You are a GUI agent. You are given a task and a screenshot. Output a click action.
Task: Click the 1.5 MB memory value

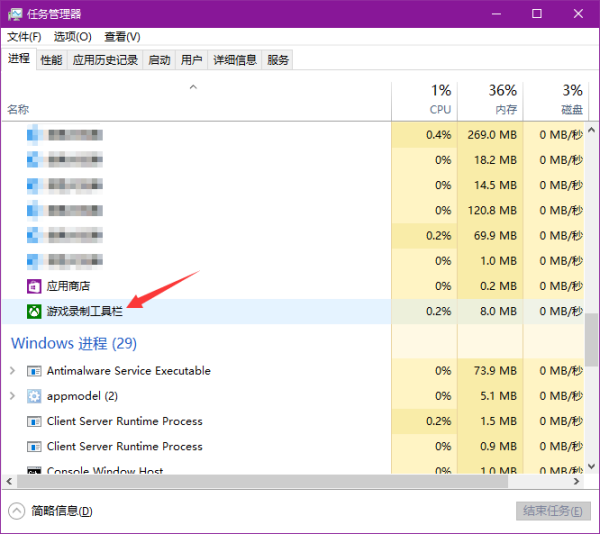pyautogui.click(x=498, y=422)
